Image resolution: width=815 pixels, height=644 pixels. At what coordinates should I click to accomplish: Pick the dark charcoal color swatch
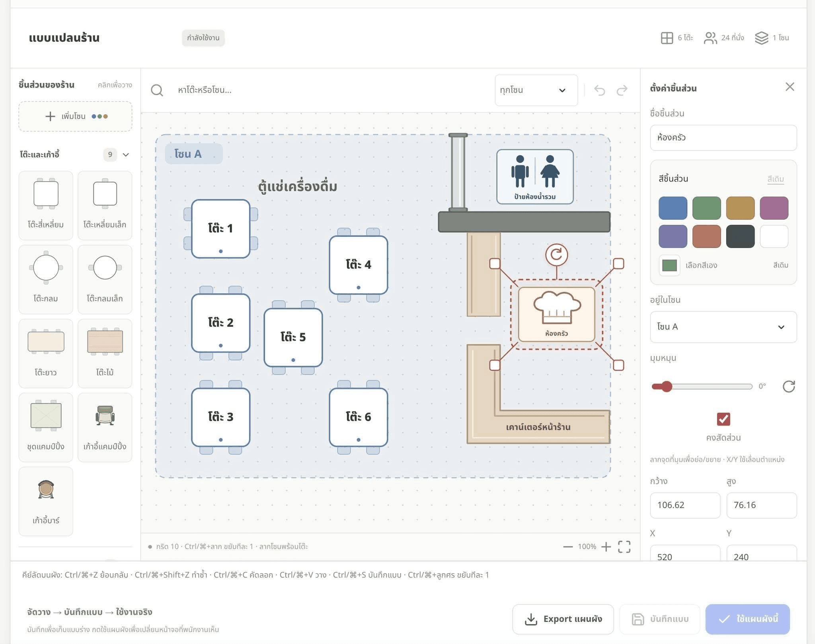740,236
